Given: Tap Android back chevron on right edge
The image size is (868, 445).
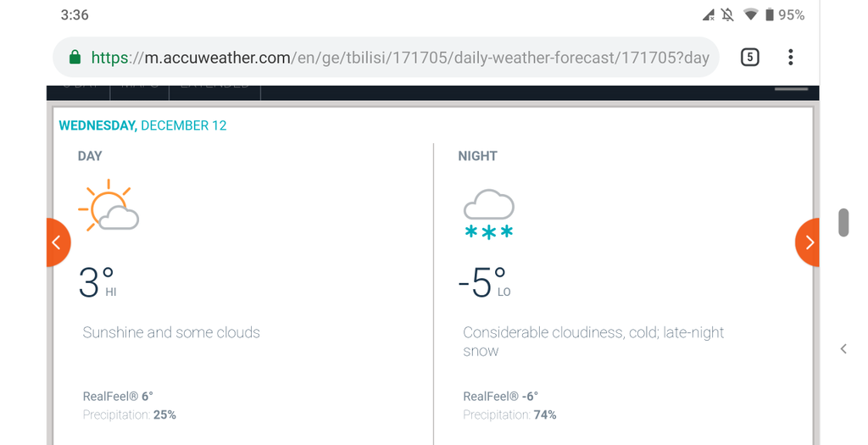Looking at the screenshot, I should (x=843, y=348).
